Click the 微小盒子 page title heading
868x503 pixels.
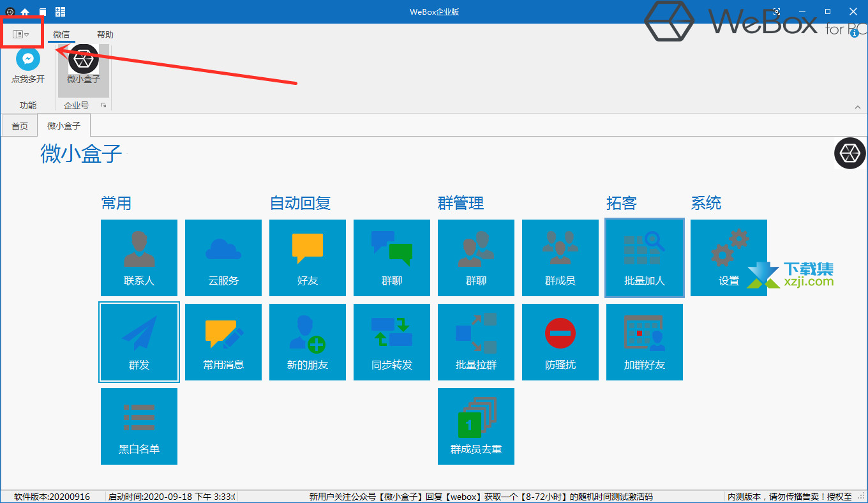click(81, 154)
